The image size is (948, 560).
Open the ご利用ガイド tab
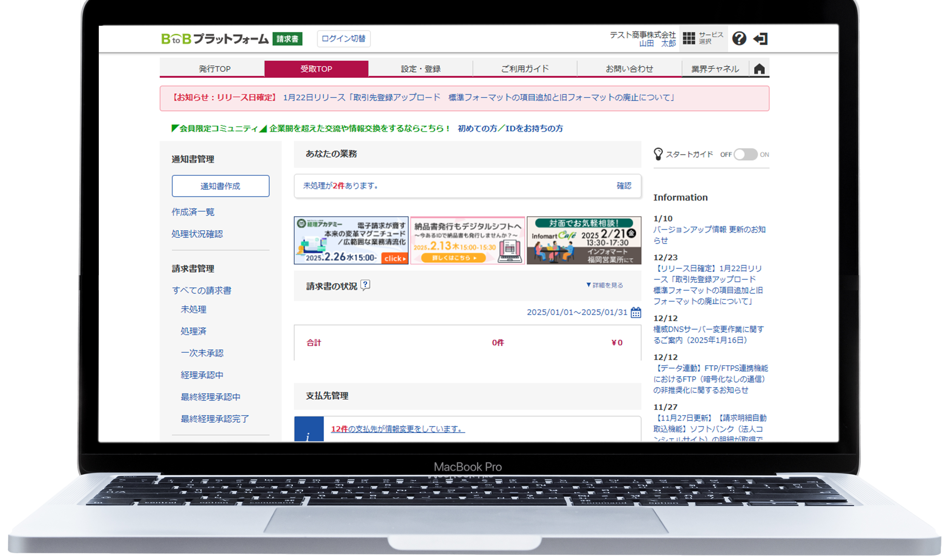pyautogui.click(x=525, y=69)
